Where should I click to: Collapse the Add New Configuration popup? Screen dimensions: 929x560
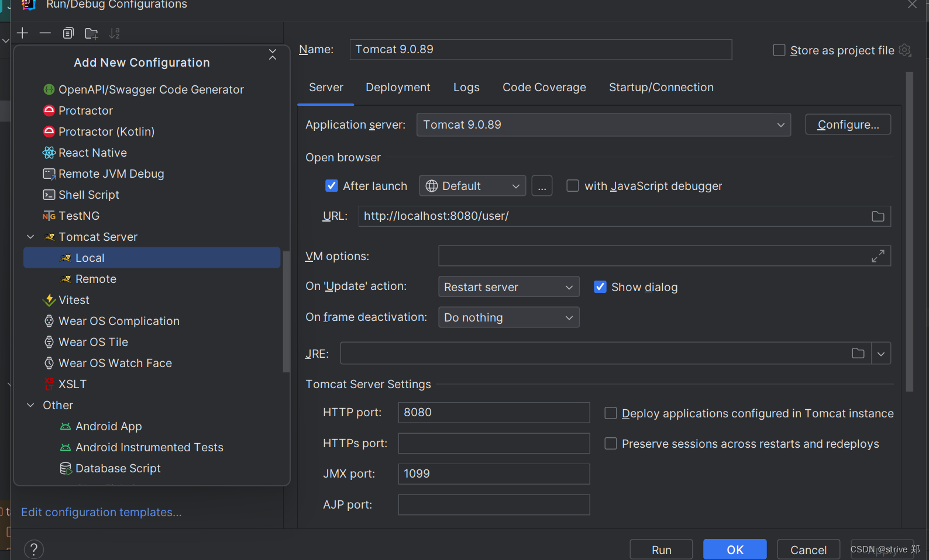(273, 54)
